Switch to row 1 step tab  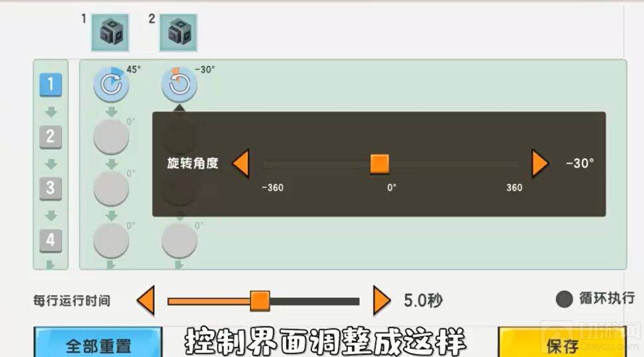(x=51, y=85)
